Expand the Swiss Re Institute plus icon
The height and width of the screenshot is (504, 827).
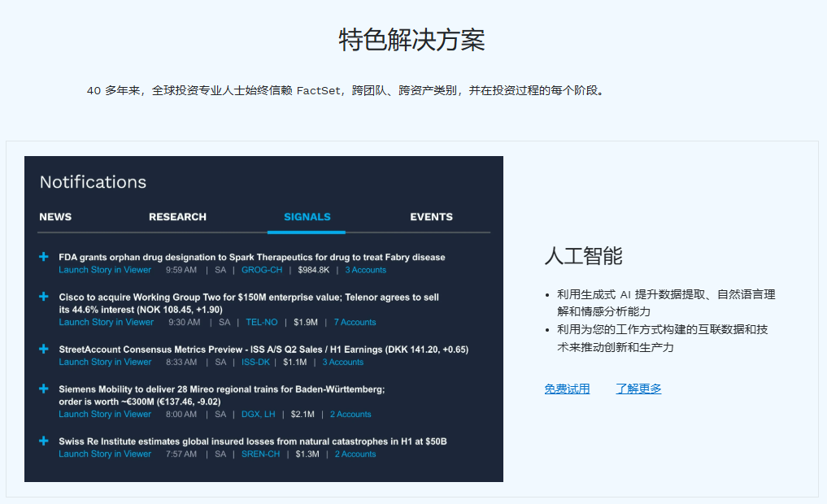coord(44,441)
